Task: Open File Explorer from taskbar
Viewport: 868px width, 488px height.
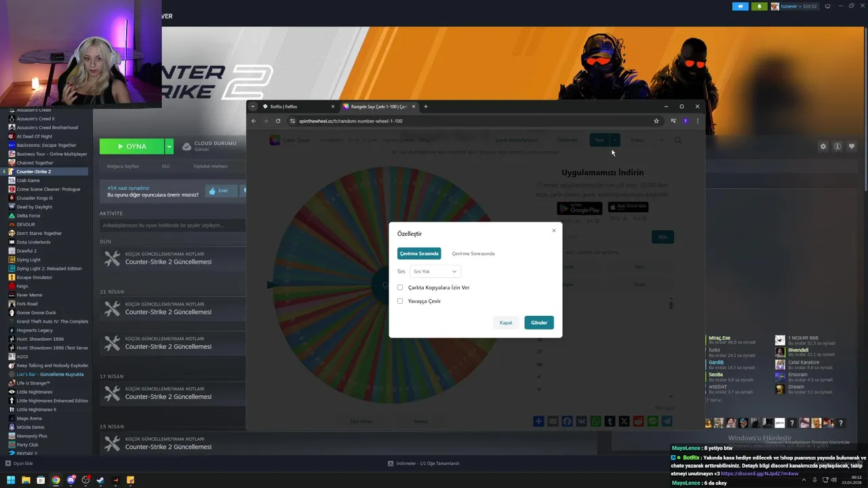Action: pyautogui.click(x=26, y=480)
